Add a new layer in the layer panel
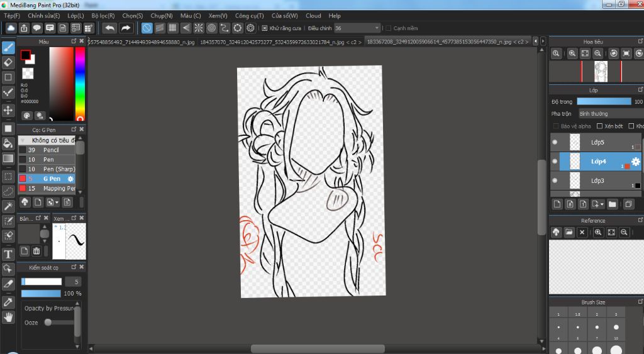The height and width of the screenshot is (354, 644). tap(557, 204)
